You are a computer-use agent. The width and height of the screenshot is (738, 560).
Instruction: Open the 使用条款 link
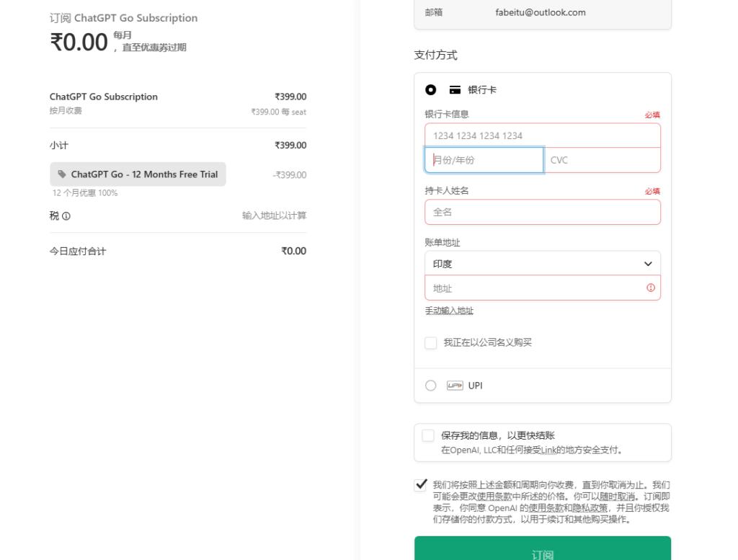pyautogui.click(x=538, y=508)
